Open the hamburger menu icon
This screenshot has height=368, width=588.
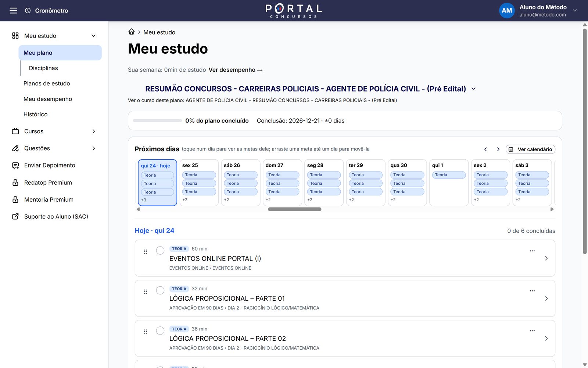click(x=13, y=11)
